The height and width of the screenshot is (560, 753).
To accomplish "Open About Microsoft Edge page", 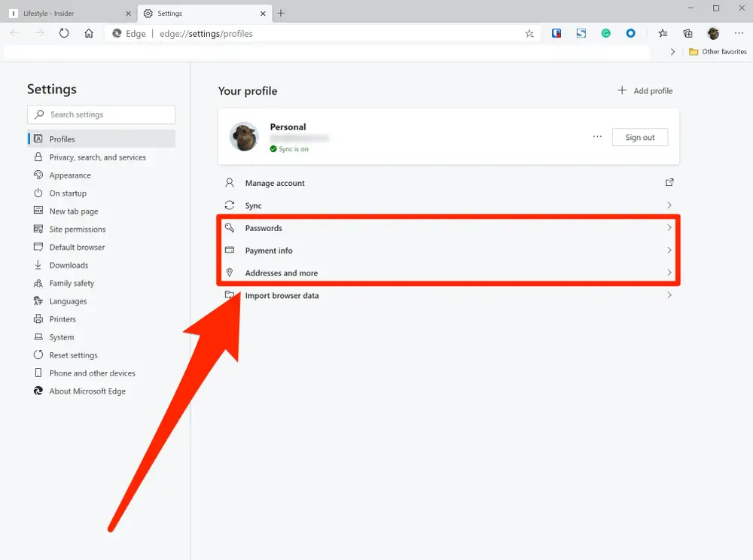I will point(102,391).
